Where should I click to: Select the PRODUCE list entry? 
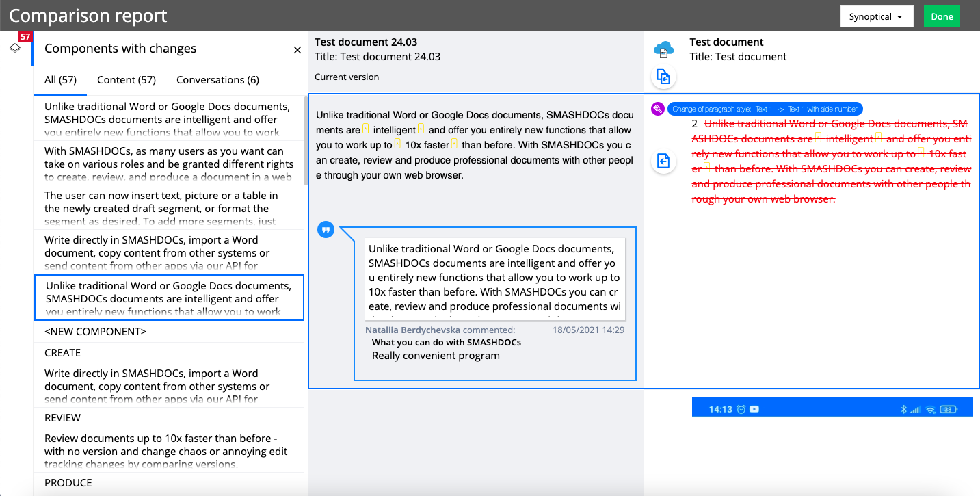(x=169, y=483)
